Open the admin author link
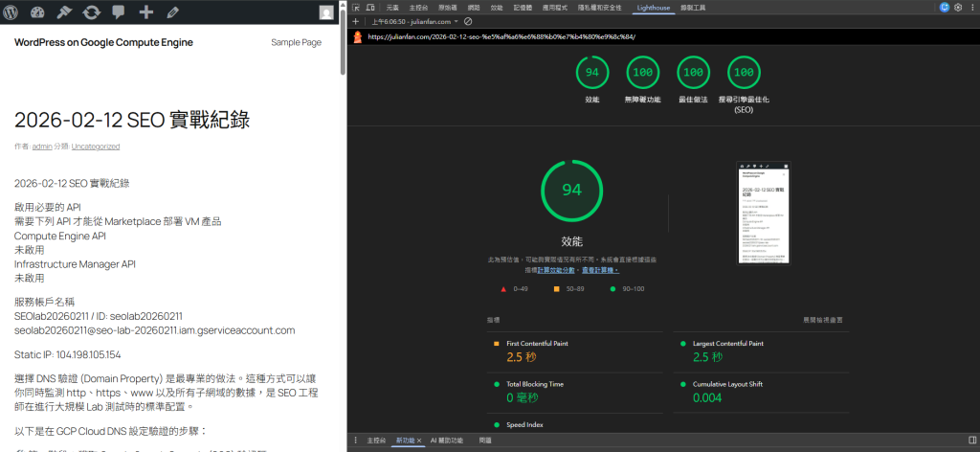Image resolution: width=980 pixels, height=452 pixels. pos(41,147)
